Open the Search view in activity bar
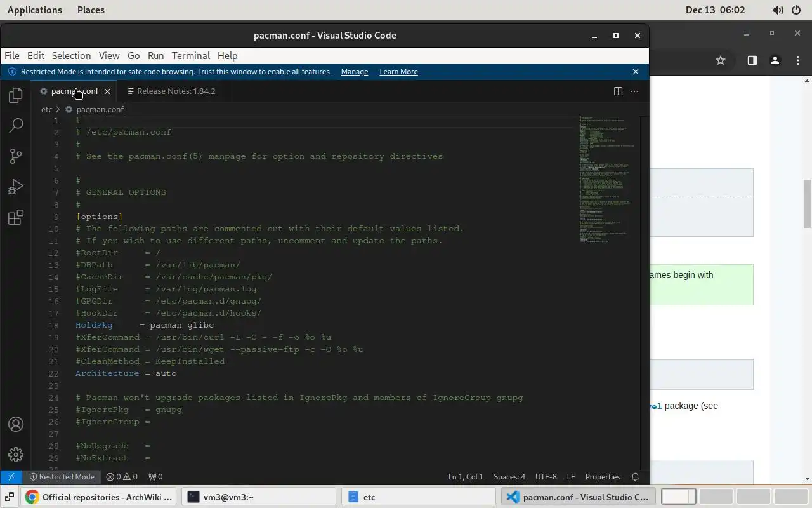The width and height of the screenshot is (812, 508). [x=16, y=125]
